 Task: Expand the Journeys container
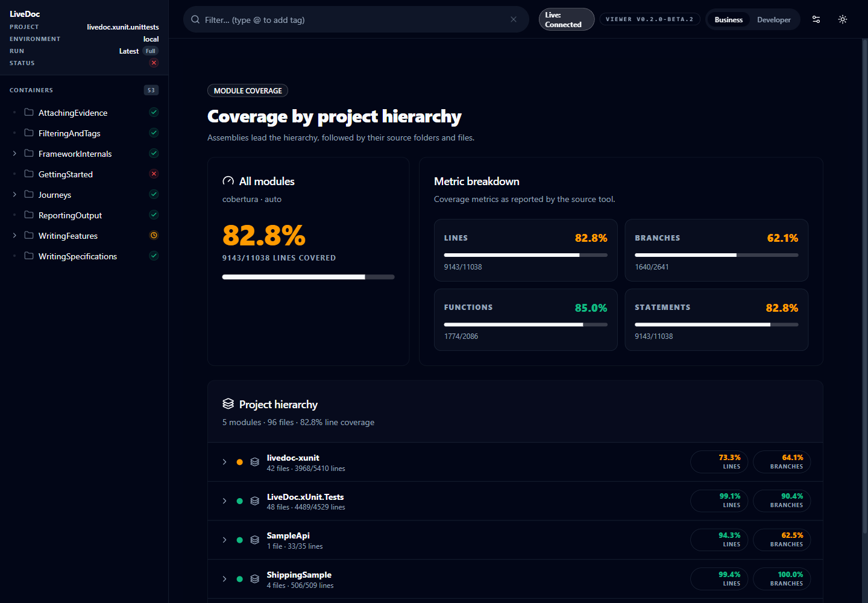14,194
